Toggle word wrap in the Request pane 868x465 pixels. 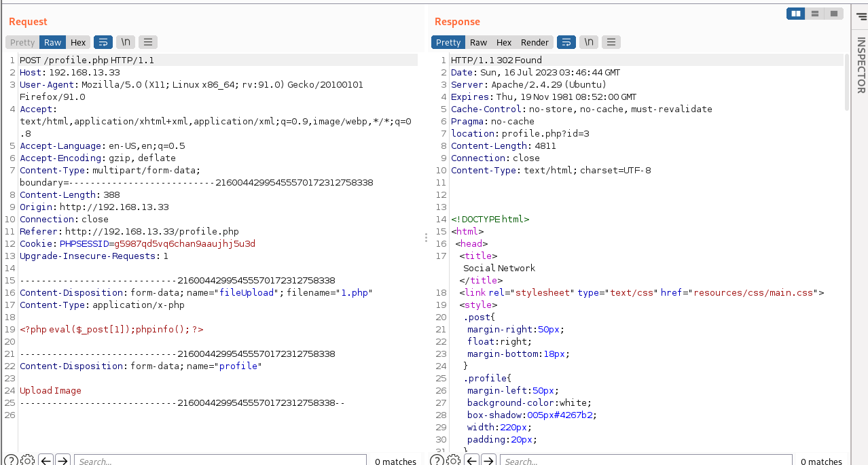coord(103,42)
